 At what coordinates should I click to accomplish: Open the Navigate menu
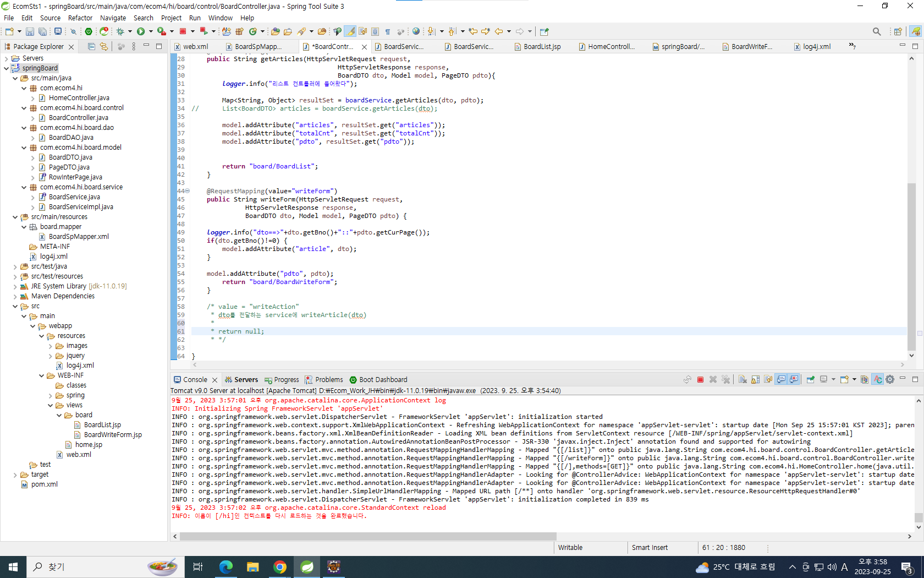pos(113,18)
